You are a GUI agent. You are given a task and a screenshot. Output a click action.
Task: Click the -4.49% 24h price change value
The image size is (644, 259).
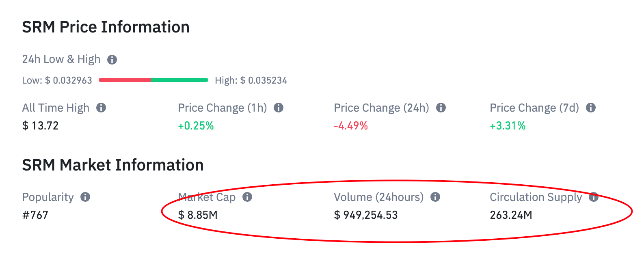[x=351, y=126]
